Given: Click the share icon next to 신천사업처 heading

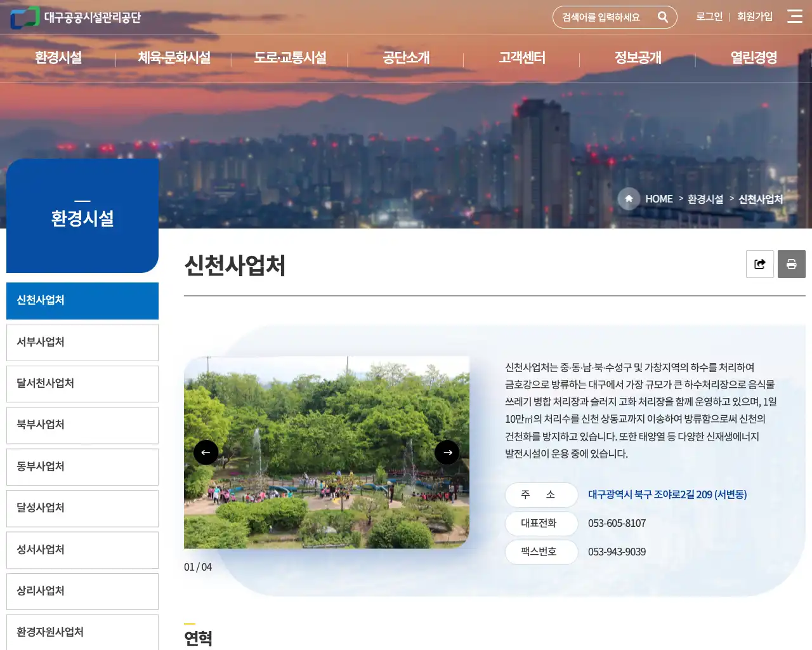Looking at the screenshot, I should [x=759, y=264].
